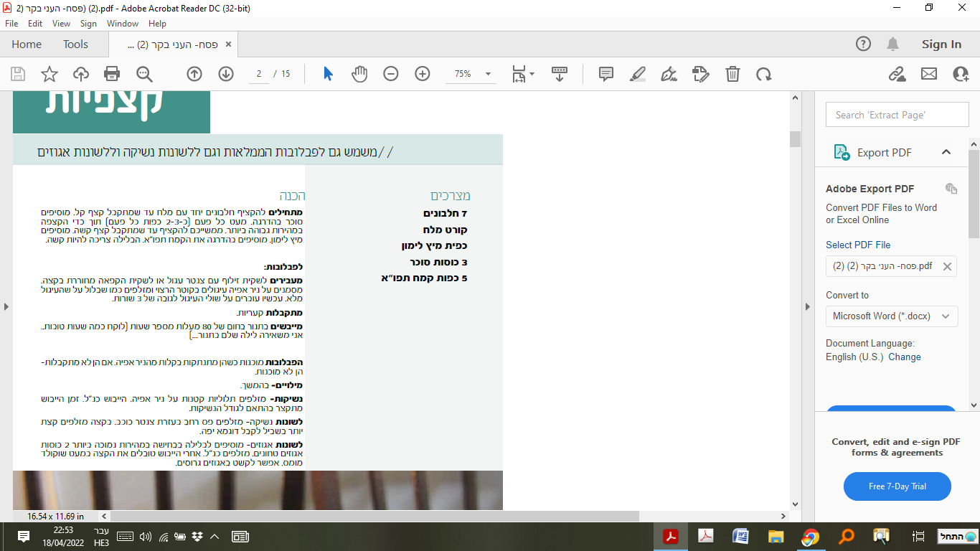Open the View menu
Image resolution: width=980 pixels, height=551 pixels.
point(62,24)
